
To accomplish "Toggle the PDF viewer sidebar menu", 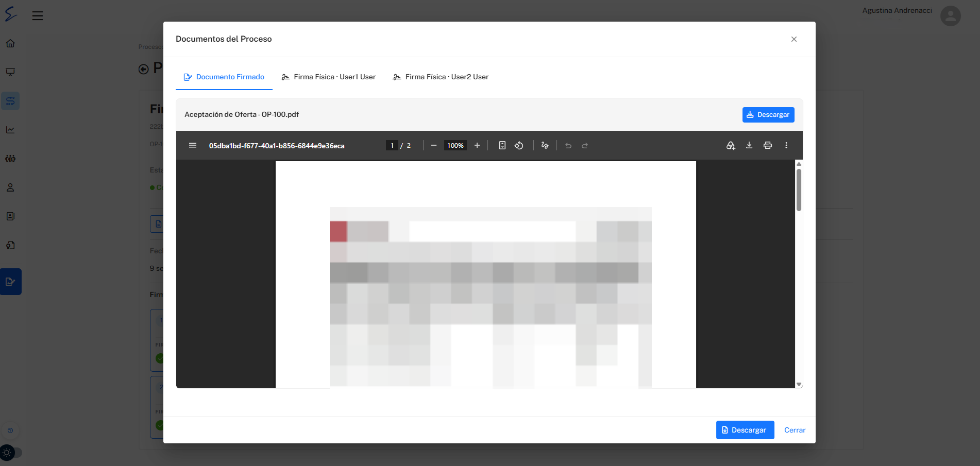I will tap(193, 146).
